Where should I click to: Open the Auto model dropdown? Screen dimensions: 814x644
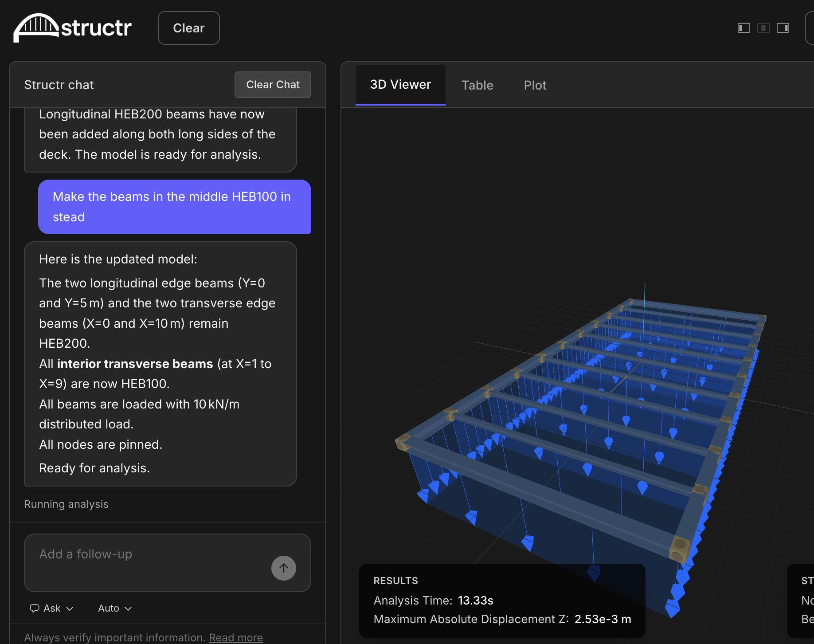point(115,608)
